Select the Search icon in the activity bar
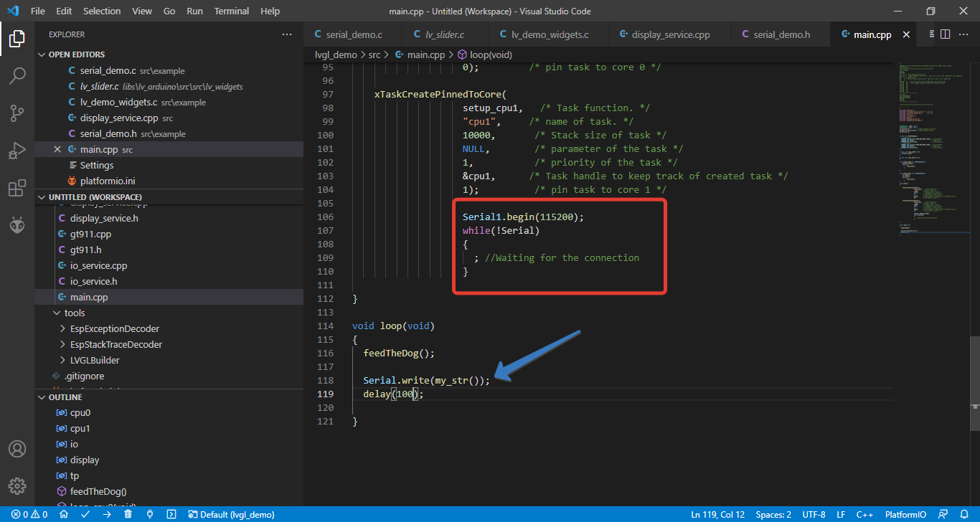The image size is (980, 522). [18, 76]
